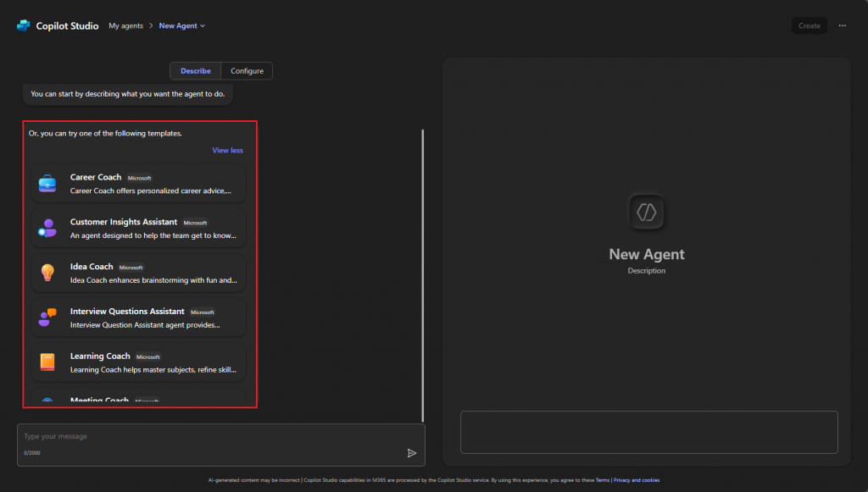Select the Customer Insights Assistant person icon
868x492 pixels.
47,228
